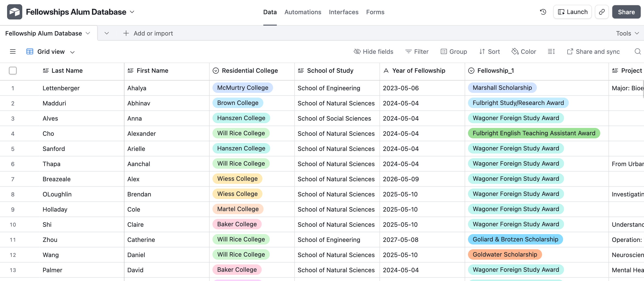Screen dimensions: 644x281
Task: Select the Martel College tag
Action: [238, 209]
